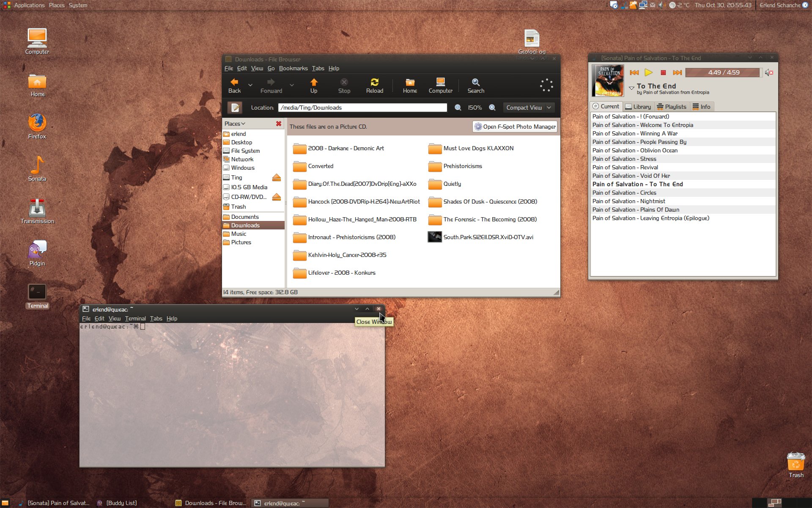Image resolution: width=812 pixels, height=508 pixels.
Task: Close the Places sidebar with red X
Action: coord(278,124)
